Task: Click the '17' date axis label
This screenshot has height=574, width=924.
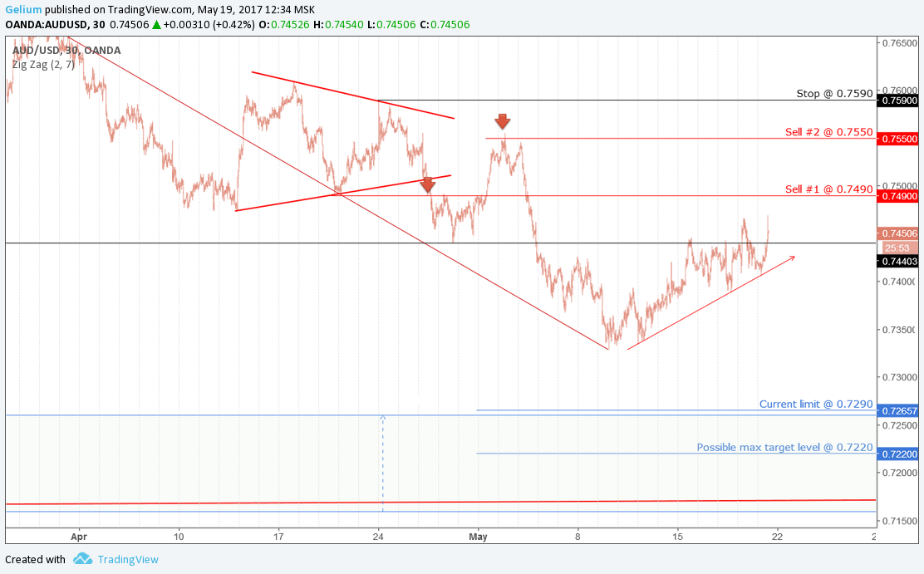Action: pos(278,537)
